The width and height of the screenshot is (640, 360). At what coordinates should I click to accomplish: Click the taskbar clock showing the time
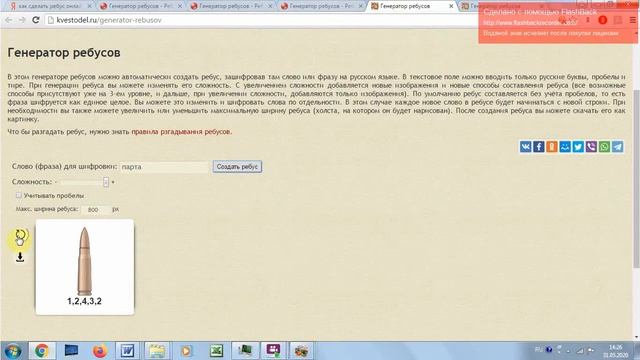tap(615, 351)
